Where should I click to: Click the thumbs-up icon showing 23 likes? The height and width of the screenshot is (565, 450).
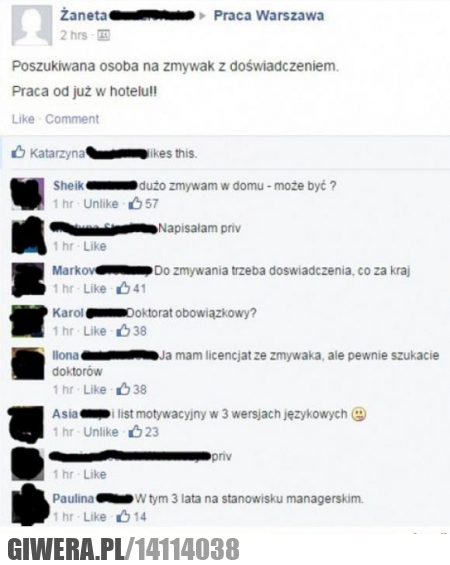(x=135, y=431)
